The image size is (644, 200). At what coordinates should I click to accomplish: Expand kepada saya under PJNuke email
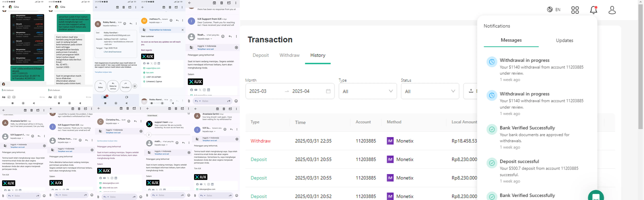[x=64, y=142]
